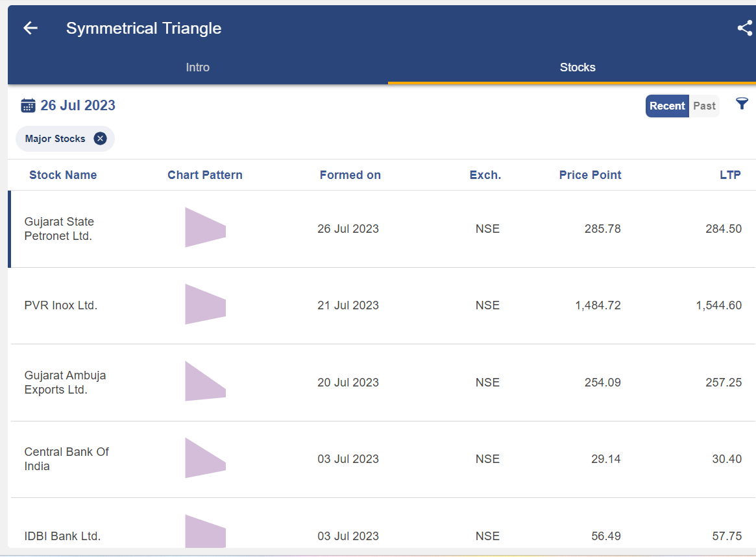Viewport: 756px width, 557px height.
Task: Click the Symmetrical Triangle page title
Action: click(x=143, y=29)
